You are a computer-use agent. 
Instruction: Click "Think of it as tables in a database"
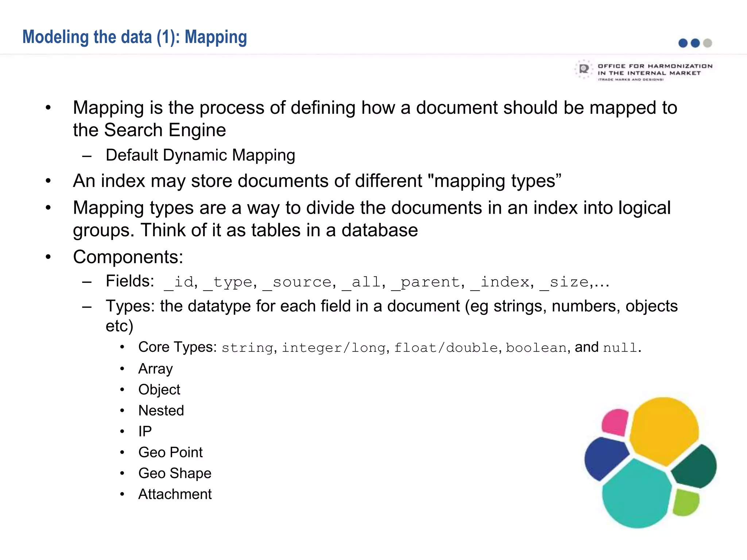(x=279, y=230)
